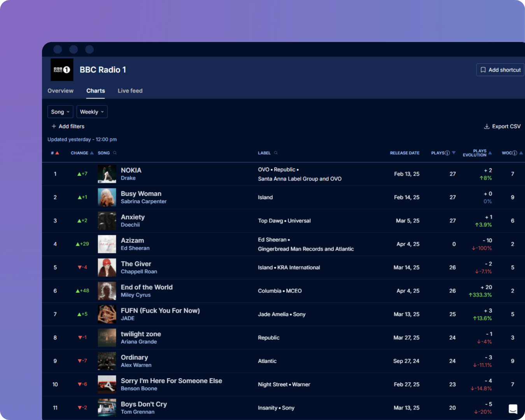Go to the Overview tab
525x420 pixels.
[x=60, y=91]
